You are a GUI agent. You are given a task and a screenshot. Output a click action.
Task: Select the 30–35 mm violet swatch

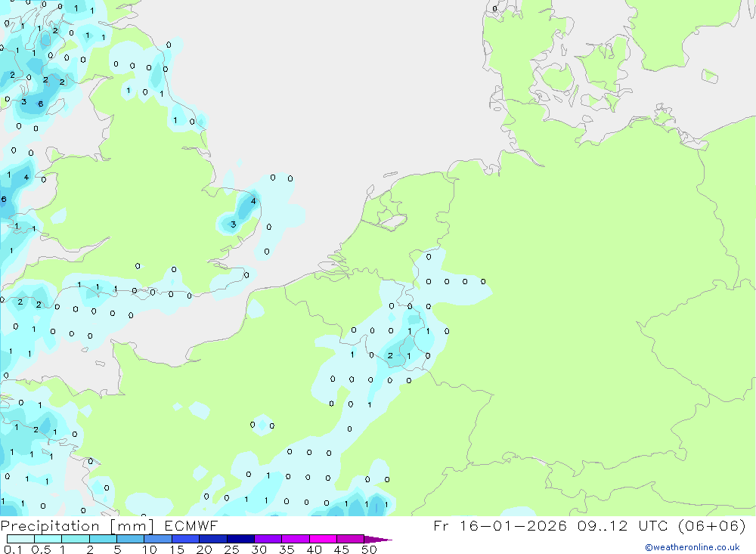coord(268,539)
